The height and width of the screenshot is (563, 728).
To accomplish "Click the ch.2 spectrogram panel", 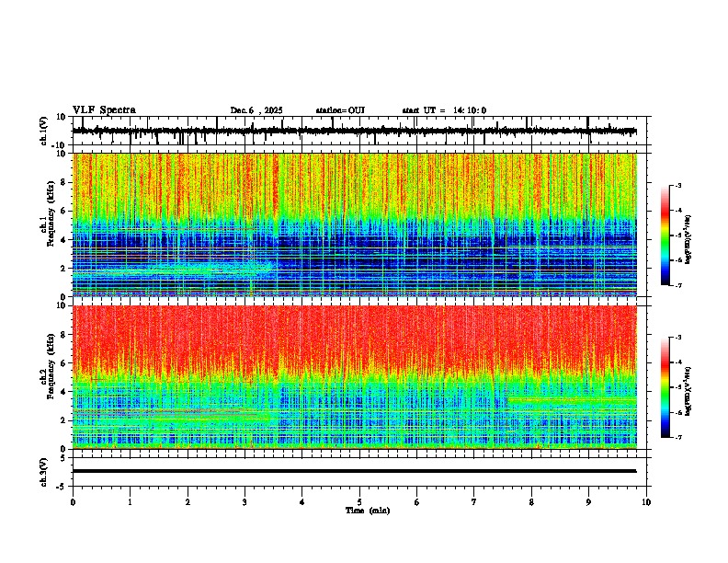I will [355, 377].
